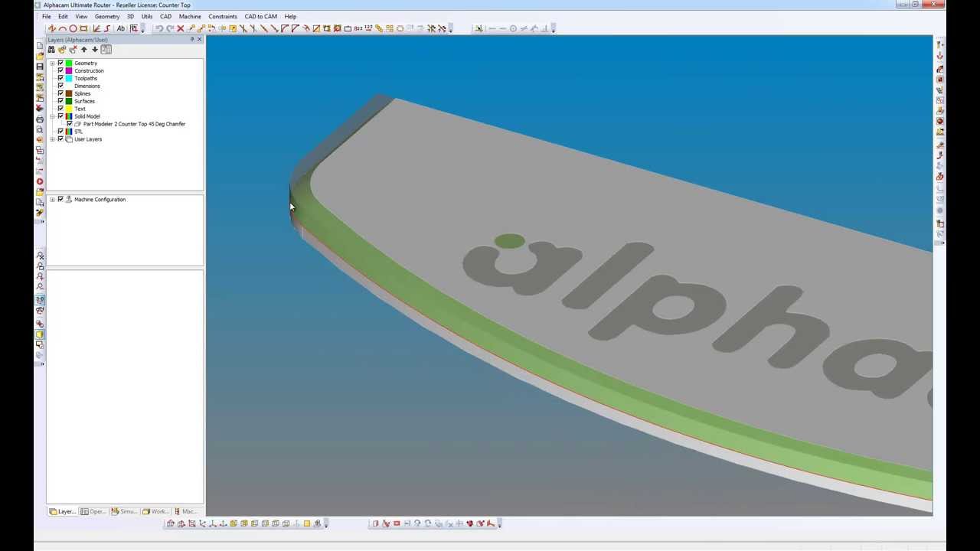Screen dimensions: 980x551
Task: Click the Ab text tool icon
Action: [121, 28]
